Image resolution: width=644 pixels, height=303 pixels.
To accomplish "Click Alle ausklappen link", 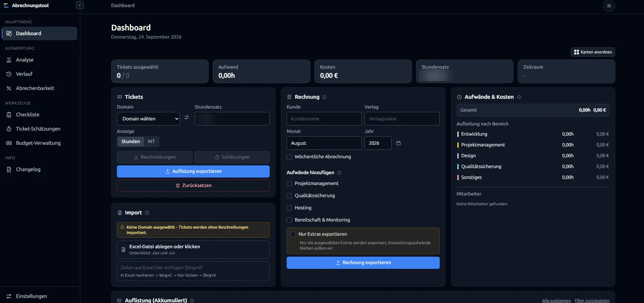I will click(x=556, y=300).
